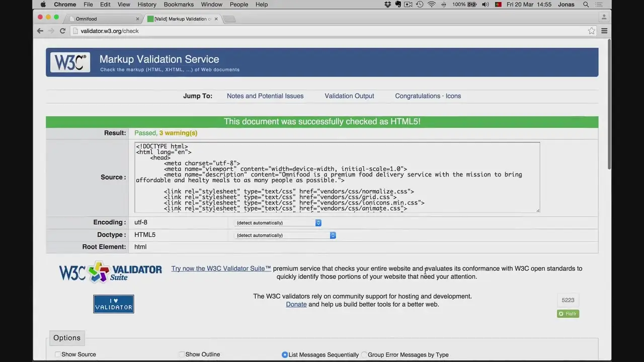Click the date and time display
This screenshot has width=644, height=362.
click(529, 5)
